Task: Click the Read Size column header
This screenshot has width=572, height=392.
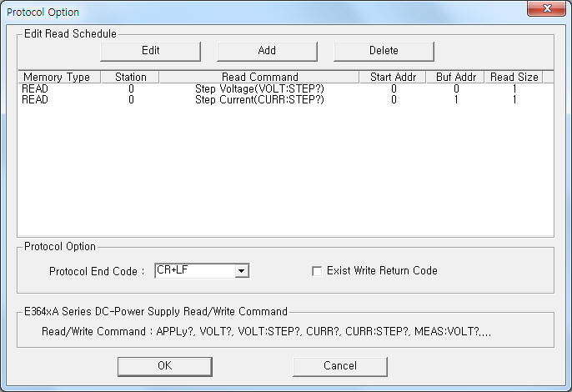Action: click(x=513, y=78)
